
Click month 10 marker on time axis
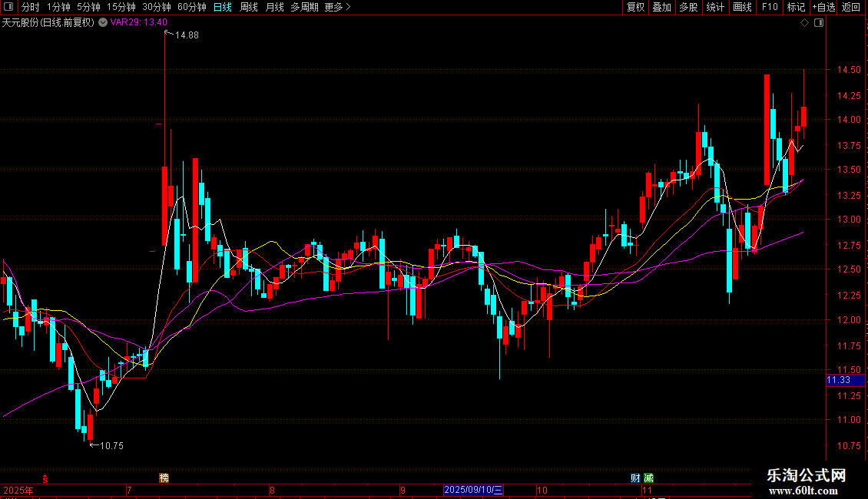pyautogui.click(x=542, y=490)
